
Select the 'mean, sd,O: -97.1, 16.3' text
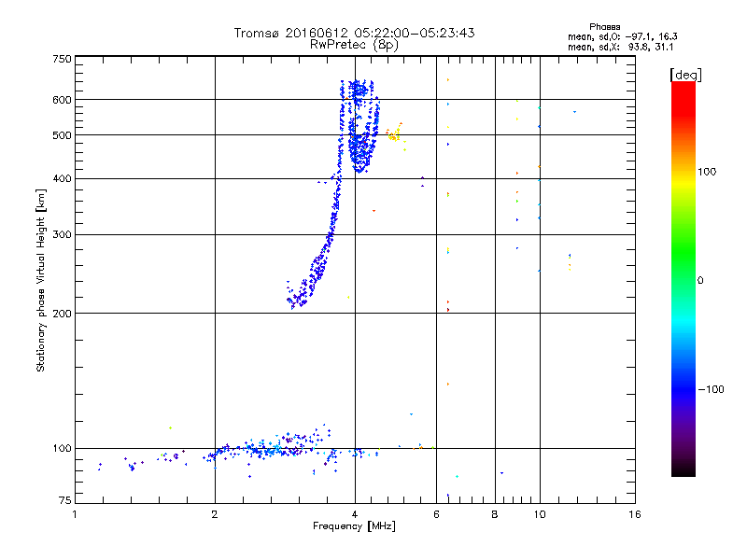(622, 36)
